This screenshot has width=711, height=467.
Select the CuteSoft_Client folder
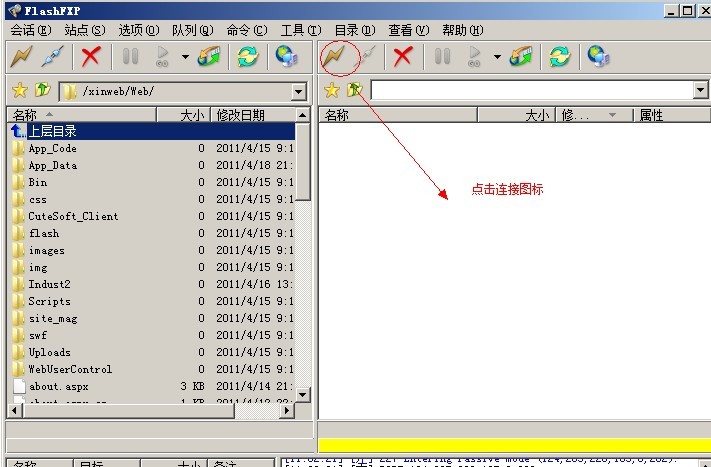tap(152, 216)
